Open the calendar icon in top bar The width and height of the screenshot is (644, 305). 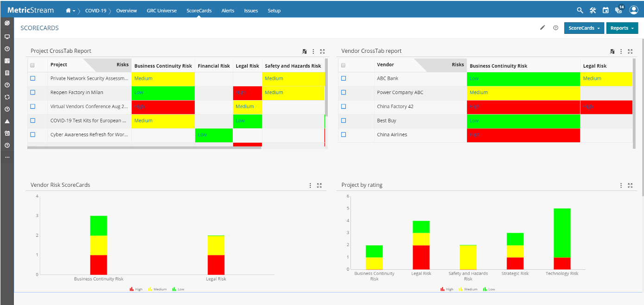click(606, 10)
